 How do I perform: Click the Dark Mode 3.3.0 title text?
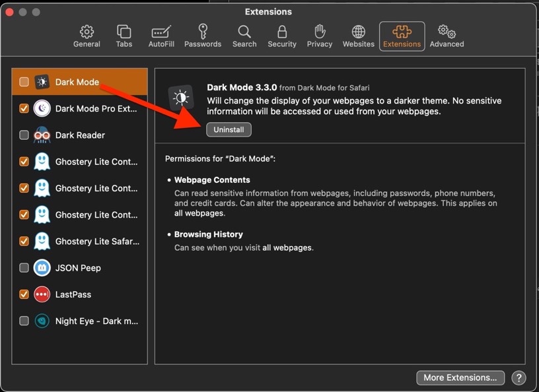pyautogui.click(x=242, y=87)
